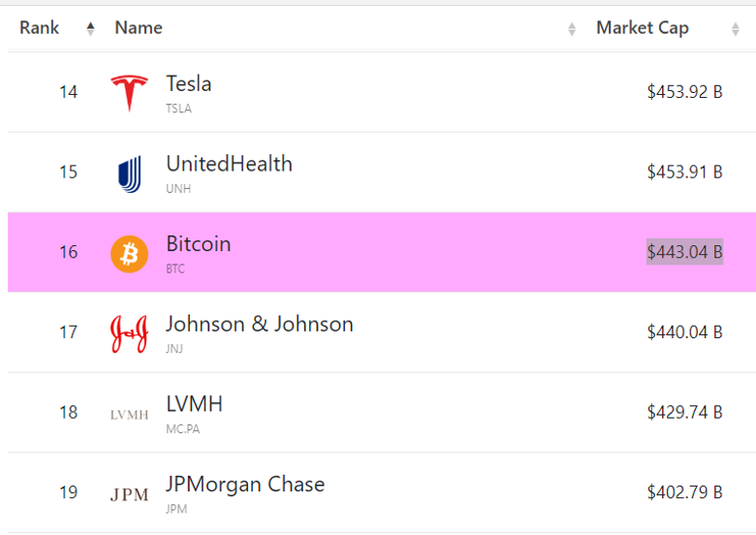Click the LVMH logo icon
This screenshot has height=535, width=756.
coord(129,415)
